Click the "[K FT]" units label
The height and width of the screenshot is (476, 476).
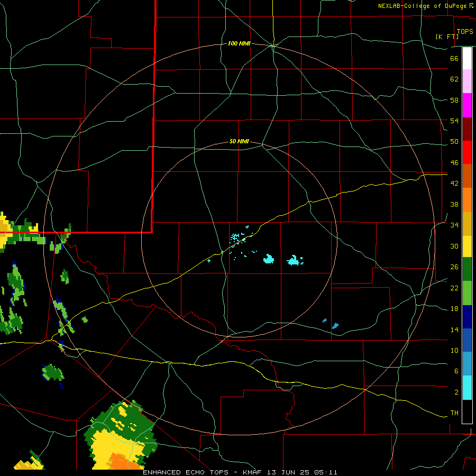447,36
